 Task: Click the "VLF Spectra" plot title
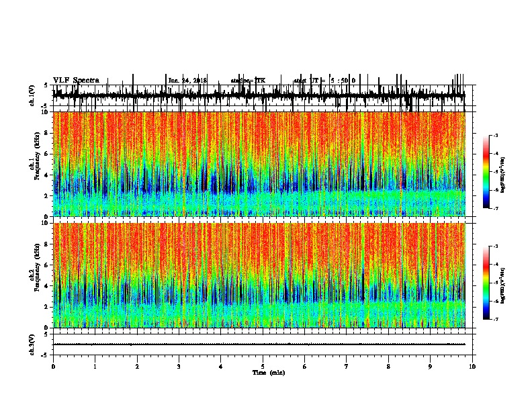76,81
